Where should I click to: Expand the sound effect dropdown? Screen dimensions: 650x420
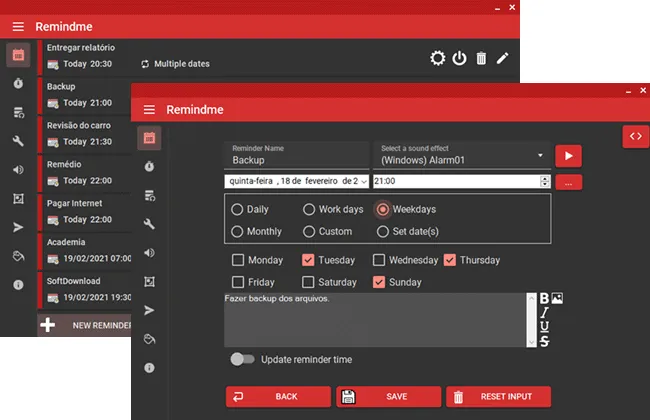click(x=540, y=155)
